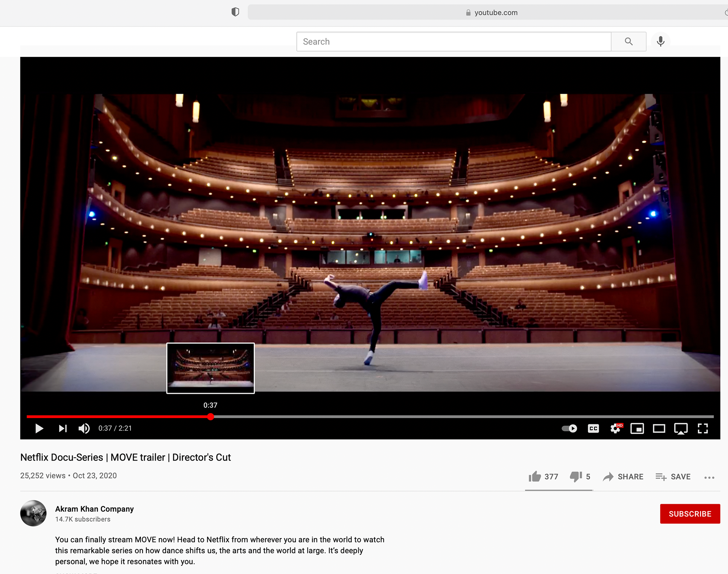This screenshot has width=728, height=574.
Task: Skip to the next video
Action: tap(63, 428)
